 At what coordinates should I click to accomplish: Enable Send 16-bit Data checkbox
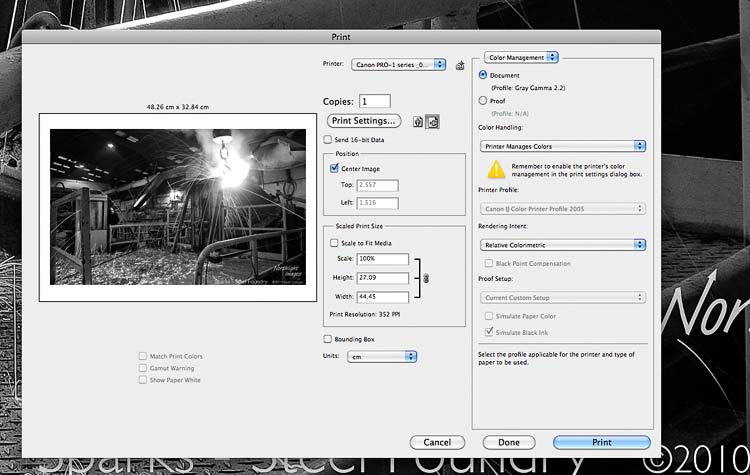pyautogui.click(x=328, y=140)
